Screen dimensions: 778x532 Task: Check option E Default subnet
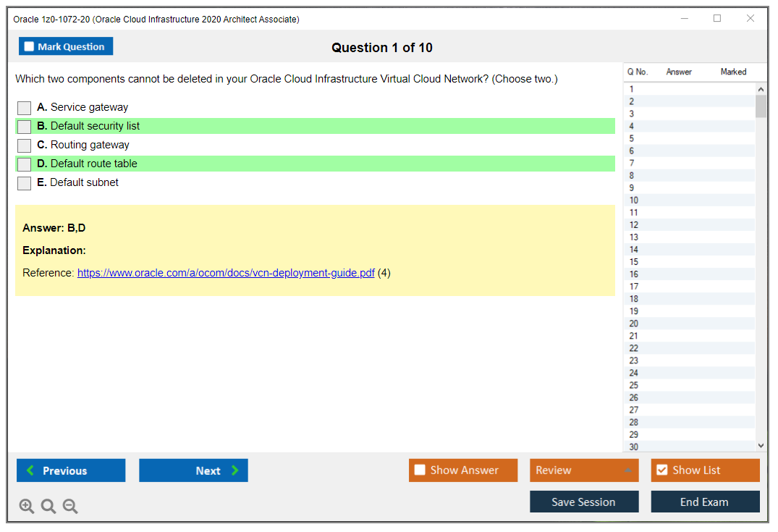pos(25,183)
